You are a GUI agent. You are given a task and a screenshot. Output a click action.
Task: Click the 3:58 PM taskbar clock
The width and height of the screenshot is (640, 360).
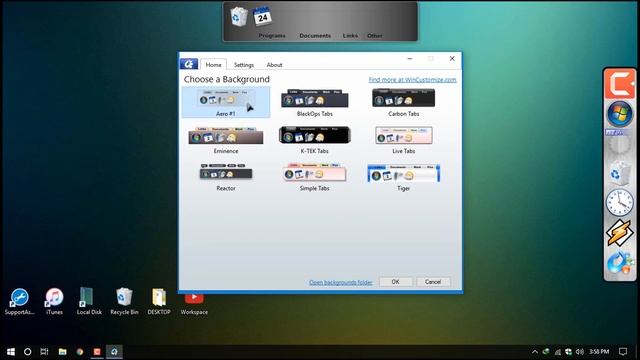[599, 351]
